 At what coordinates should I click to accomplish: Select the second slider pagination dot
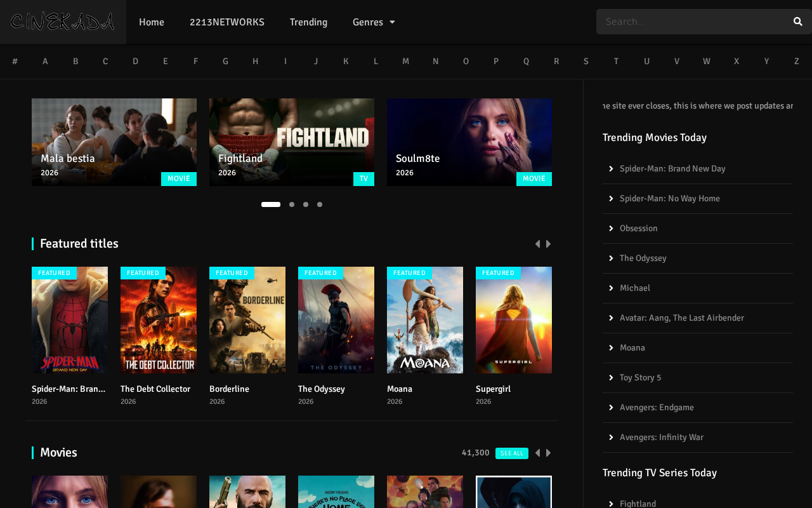point(292,204)
